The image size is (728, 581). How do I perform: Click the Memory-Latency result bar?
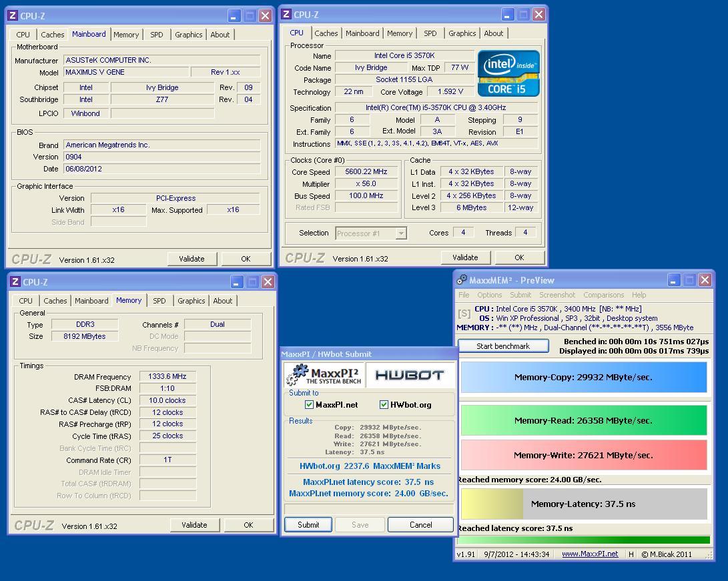(584, 504)
